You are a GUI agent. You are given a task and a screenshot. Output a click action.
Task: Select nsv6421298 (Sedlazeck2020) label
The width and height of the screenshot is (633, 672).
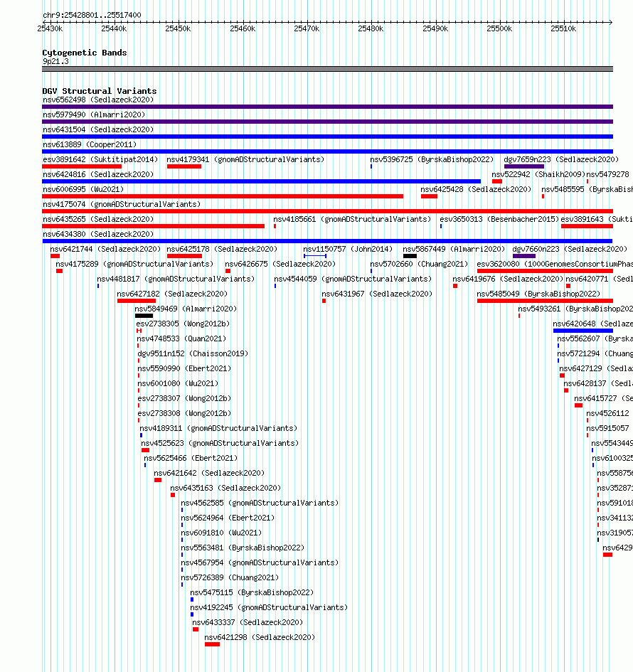coord(260,637)
